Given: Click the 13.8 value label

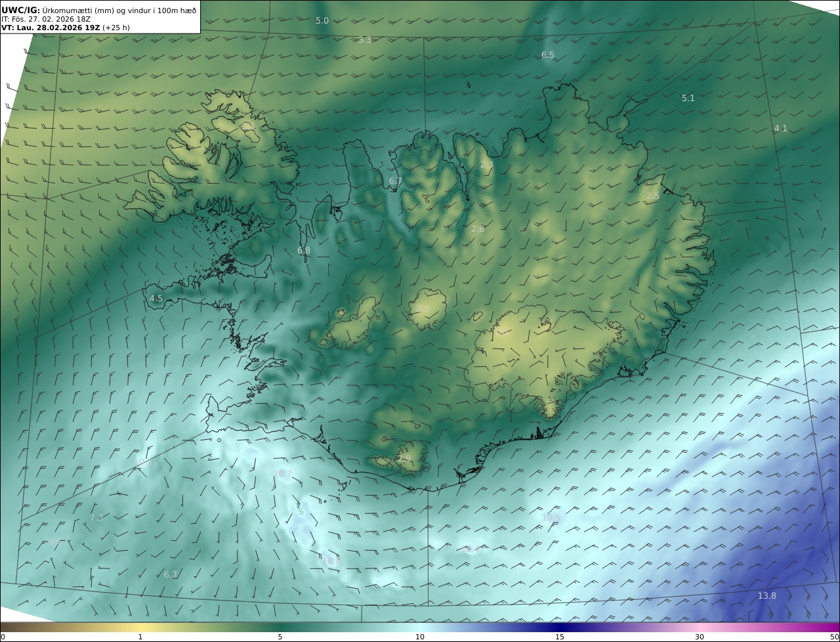Looking at the screenshot, I should tap(766, 596).
